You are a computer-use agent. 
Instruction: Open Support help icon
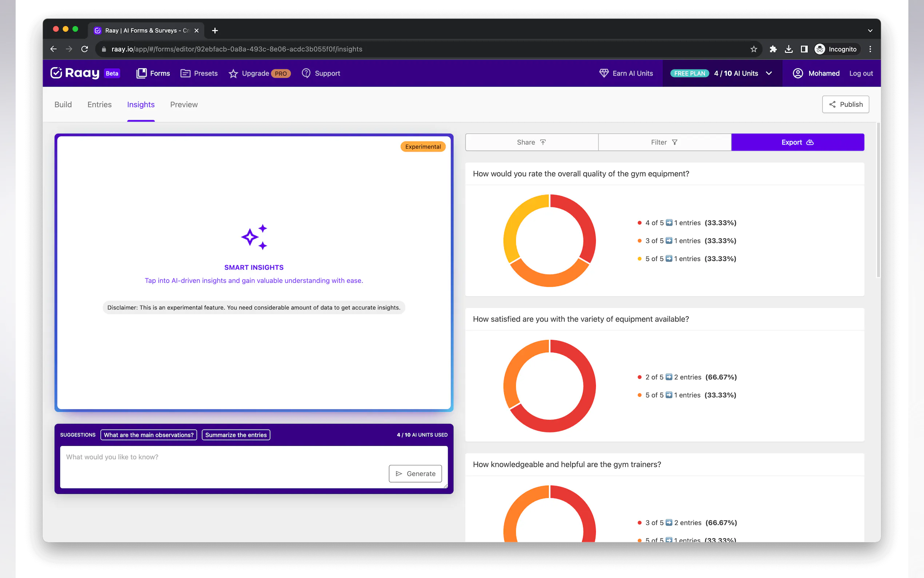point(306,73)
